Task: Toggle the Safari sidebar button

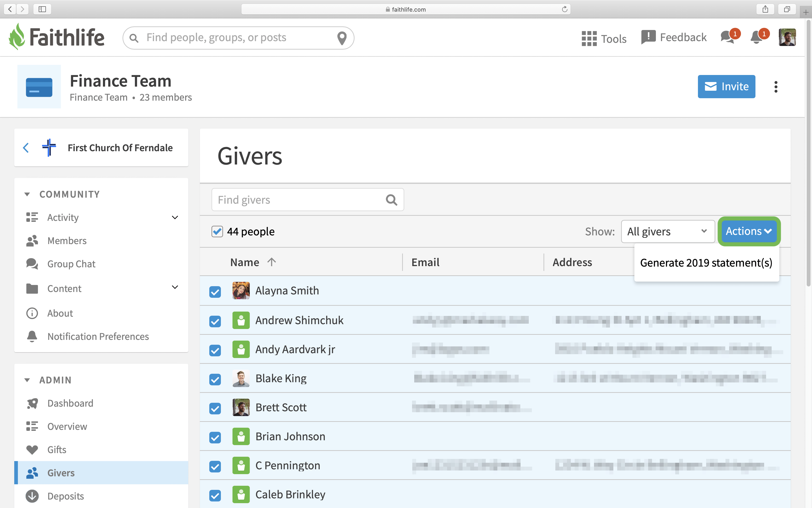Action: (x=42, y=9)
